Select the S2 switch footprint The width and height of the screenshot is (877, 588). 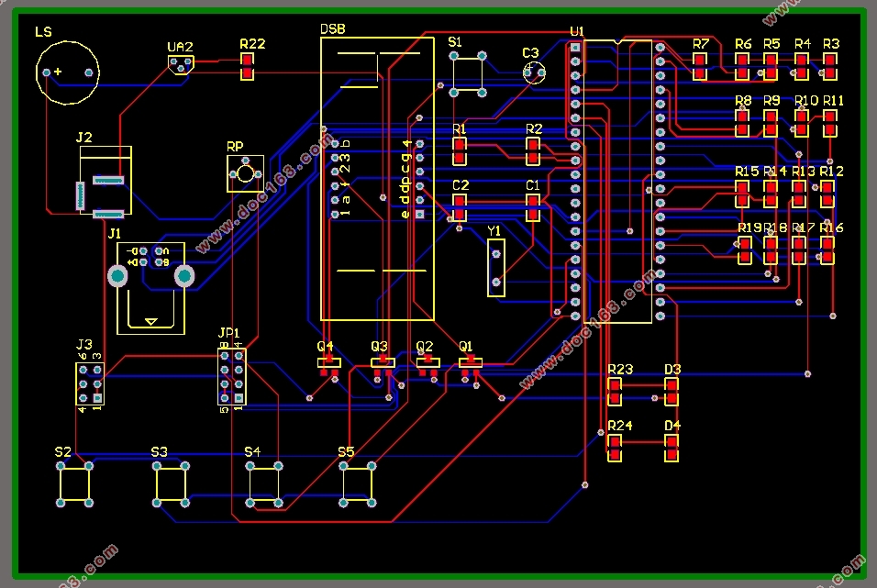[x=74, y=484]
